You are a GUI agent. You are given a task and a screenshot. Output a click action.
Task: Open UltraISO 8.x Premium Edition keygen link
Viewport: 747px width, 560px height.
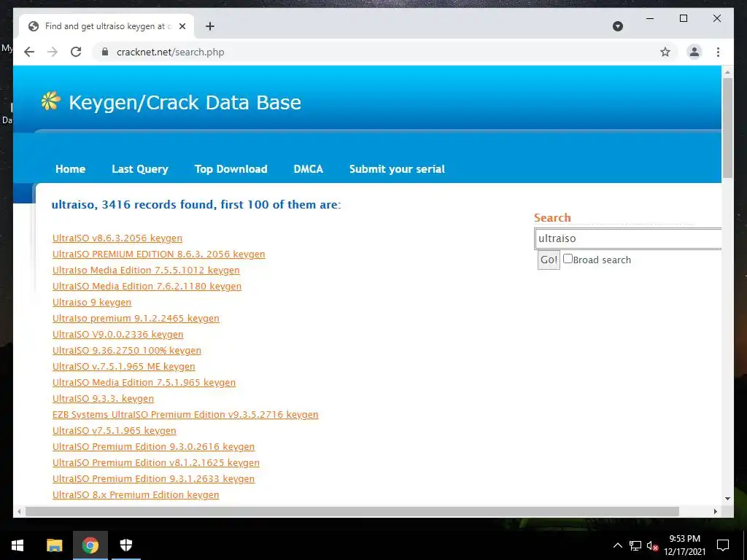pos(136,495)
